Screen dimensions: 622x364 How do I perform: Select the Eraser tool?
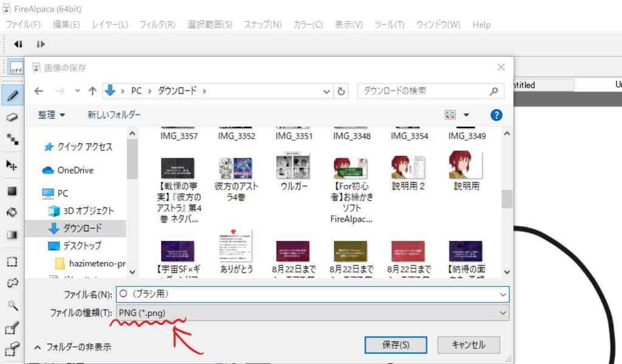click(x=12, y=117)
